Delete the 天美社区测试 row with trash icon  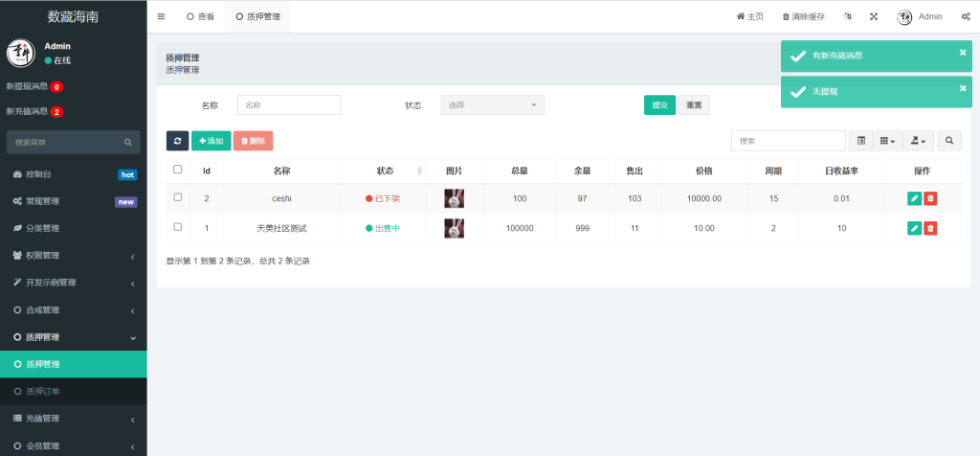pos(930,228)
